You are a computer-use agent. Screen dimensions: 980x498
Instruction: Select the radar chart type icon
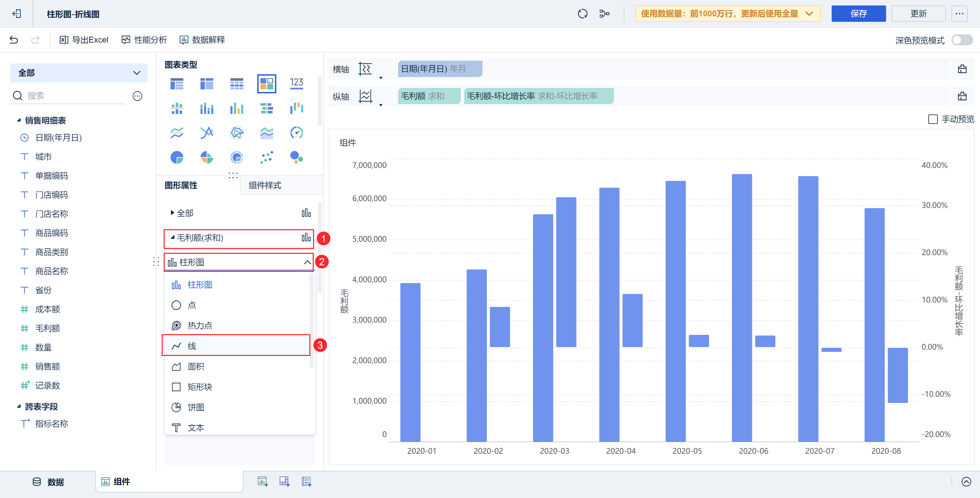236,133
